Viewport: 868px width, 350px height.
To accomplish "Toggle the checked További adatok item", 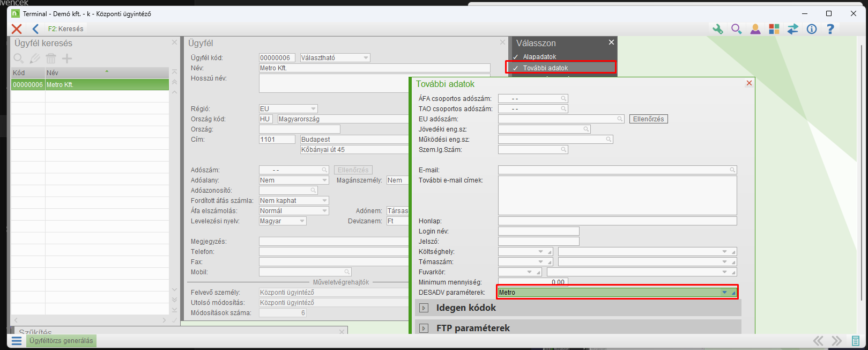I will tap(561, 68).
